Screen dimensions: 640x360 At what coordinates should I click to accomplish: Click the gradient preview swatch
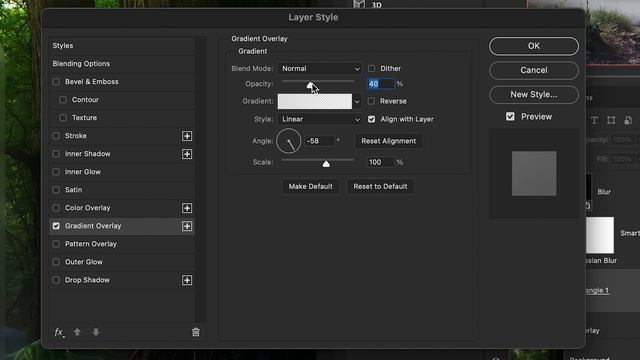(x=315, y=101)
